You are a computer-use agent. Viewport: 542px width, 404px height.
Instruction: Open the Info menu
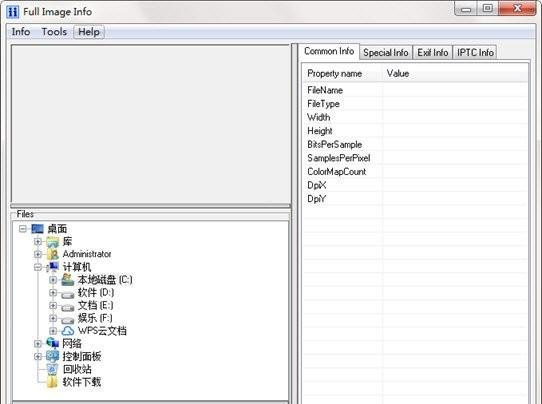(x=21, y=32)
